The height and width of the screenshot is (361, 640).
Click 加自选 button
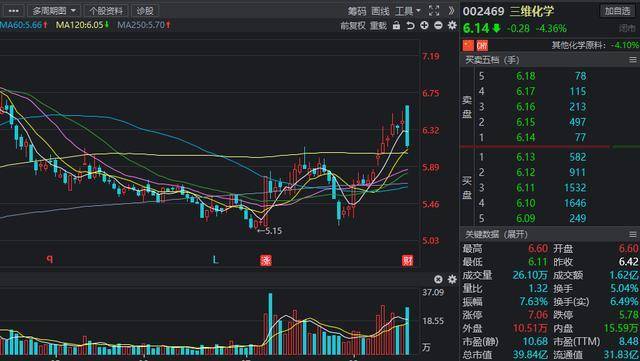pyautogui.click(x=617, y=11)
